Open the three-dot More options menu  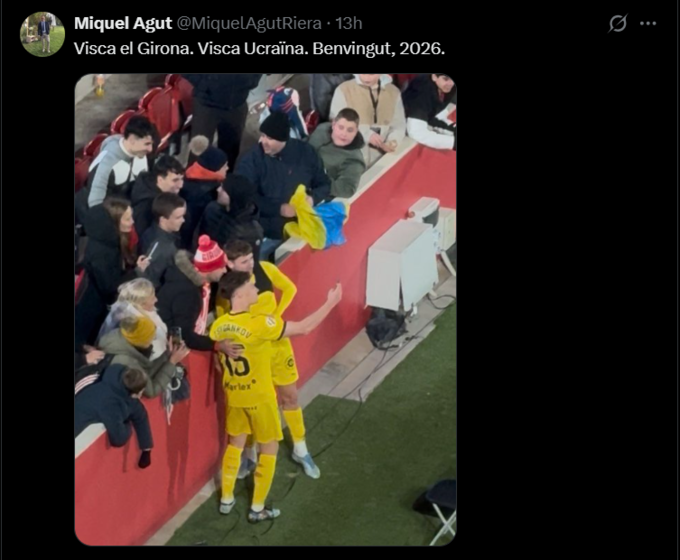click(648, 23)
